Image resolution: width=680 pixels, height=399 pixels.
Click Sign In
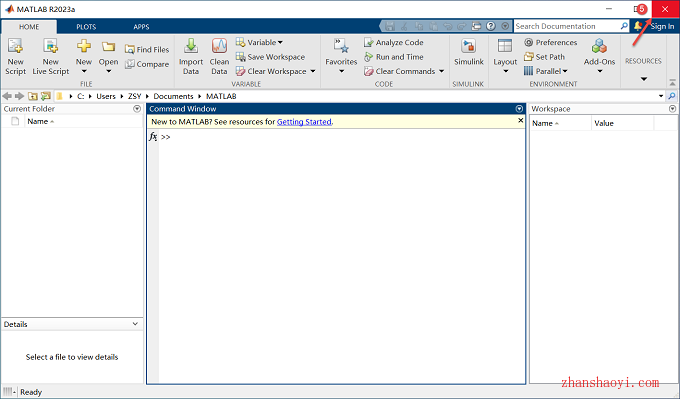click(662, 26)
